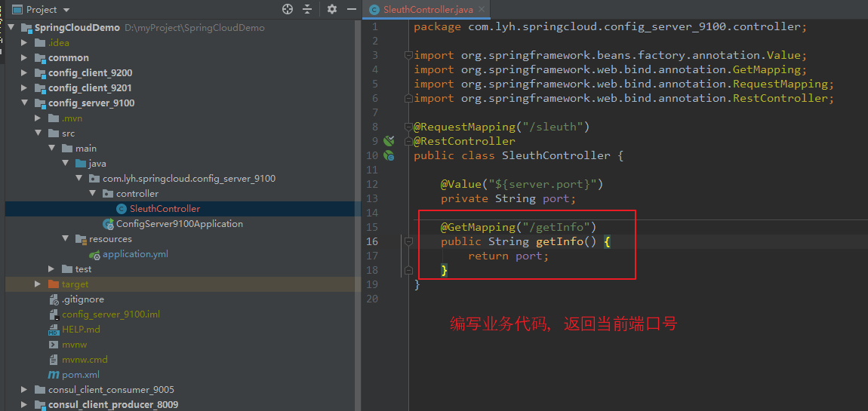Fold the getInfo method at line 16
The width and height of the screenshot is (868, 411).
(x=408, y=241)
